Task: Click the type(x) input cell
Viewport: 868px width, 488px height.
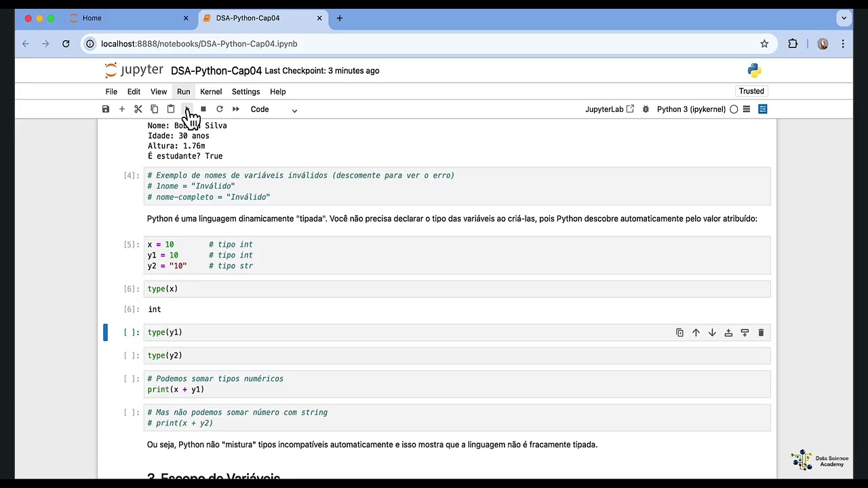Action: [x=458, y=289]
